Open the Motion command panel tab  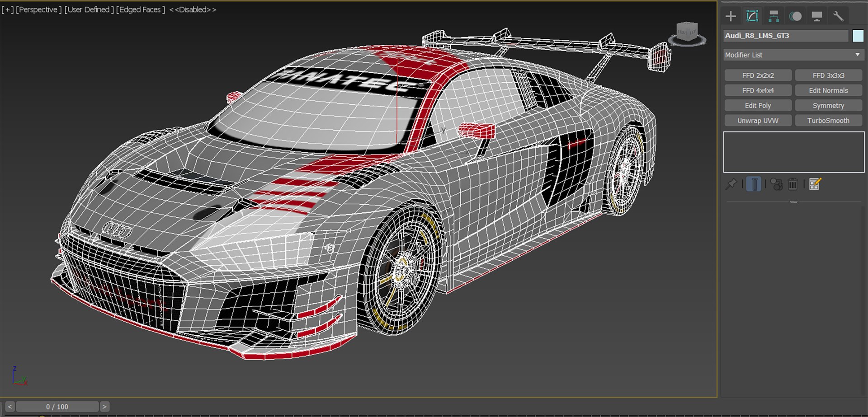click(x=795, y=16)
